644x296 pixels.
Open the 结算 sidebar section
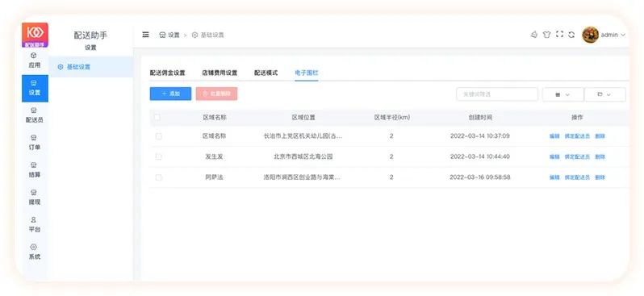click(35, 170)
